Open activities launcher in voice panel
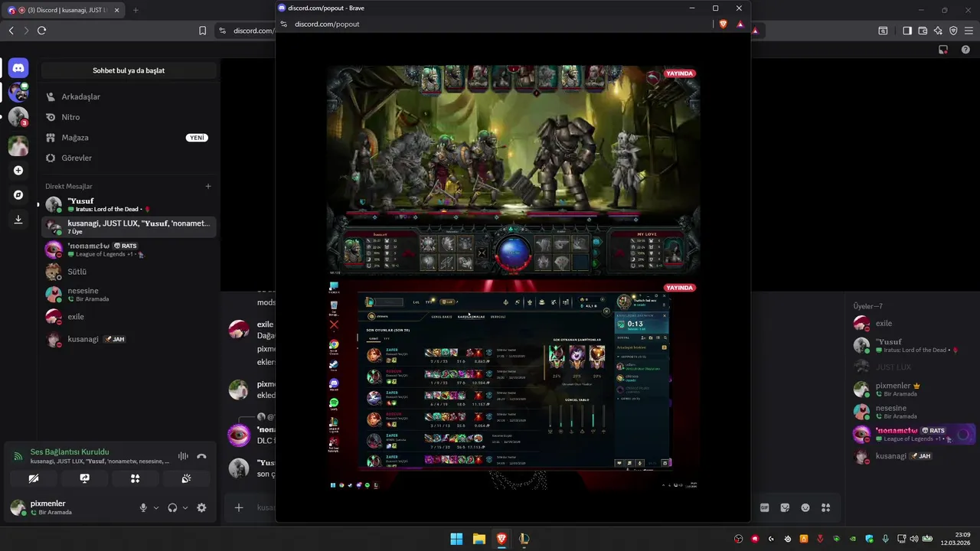 pyautogui.click(x=136, y=478)
